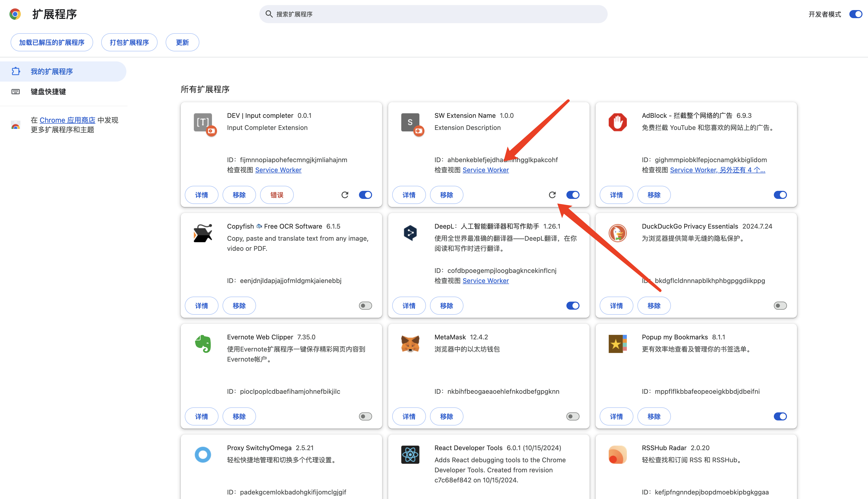Click 打包扩展程序 button
This screenshot has height=499, width=868.
click(x=129, y=43)
